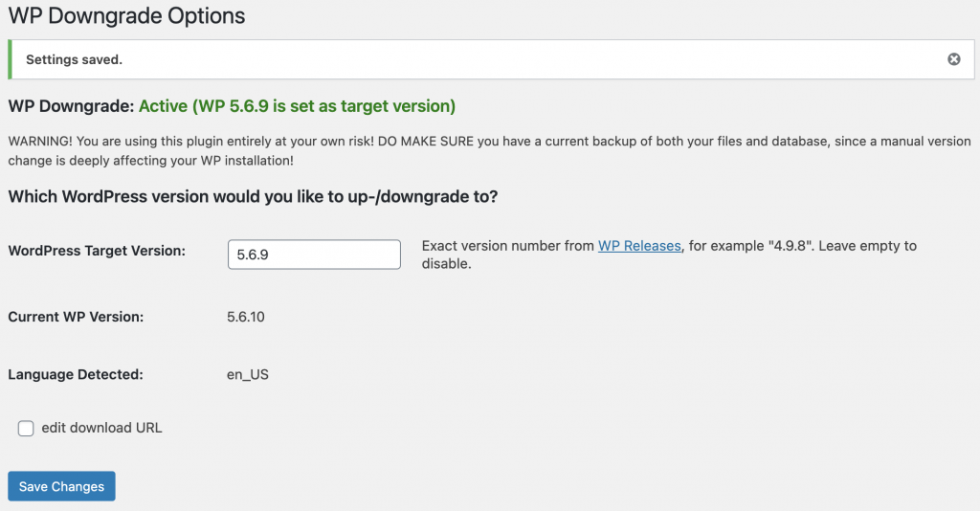Click the "Exact version number from" description
This screenshot has width=980, height=511.
pyautogui.click(x=507, y=246)
